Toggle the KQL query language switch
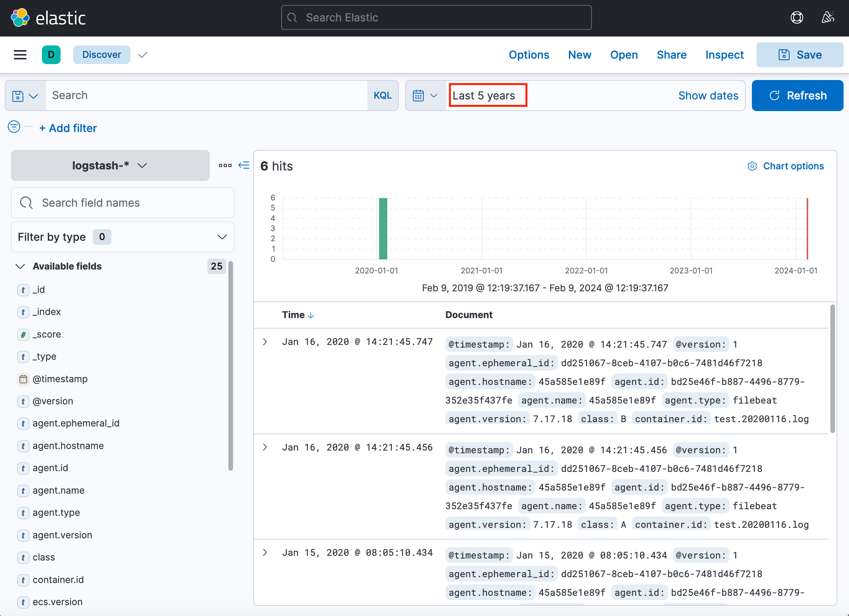The width and height of the screenshot is (849, 616). tap(382, 96)
